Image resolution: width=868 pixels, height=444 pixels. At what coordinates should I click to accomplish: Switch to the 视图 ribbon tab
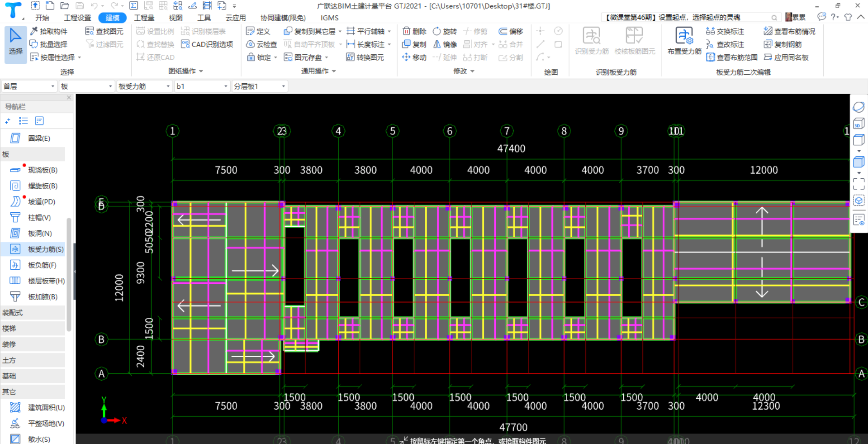pyautogui.click(x=175, y=18)
